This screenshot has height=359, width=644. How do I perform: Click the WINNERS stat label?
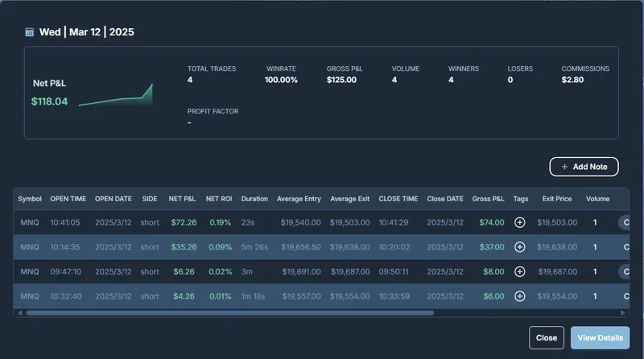(464, 68)
